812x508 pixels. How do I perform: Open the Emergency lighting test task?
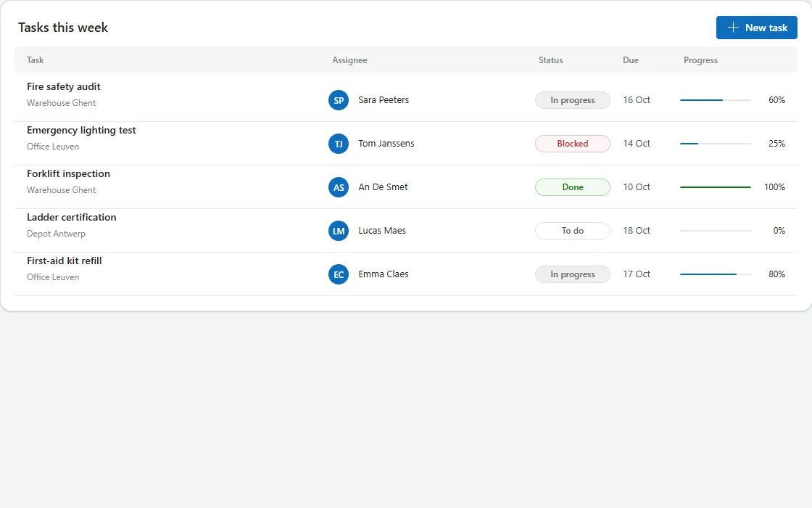[81, 130]
